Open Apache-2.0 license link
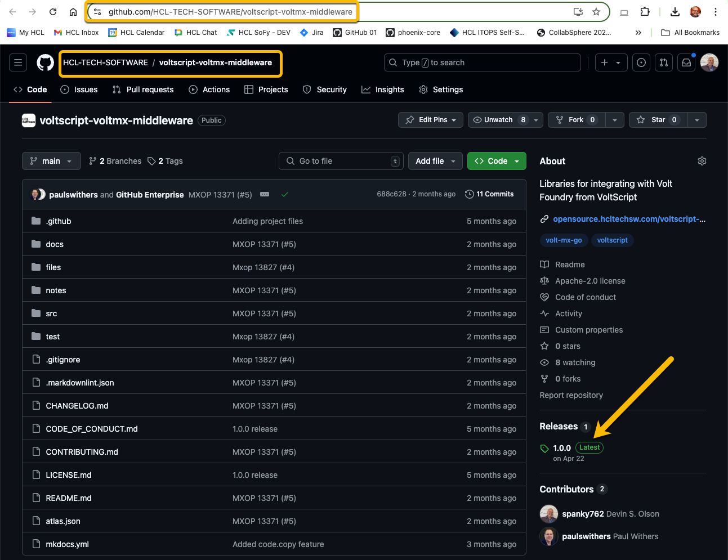728x560 pixels. [x=590, y=281]
